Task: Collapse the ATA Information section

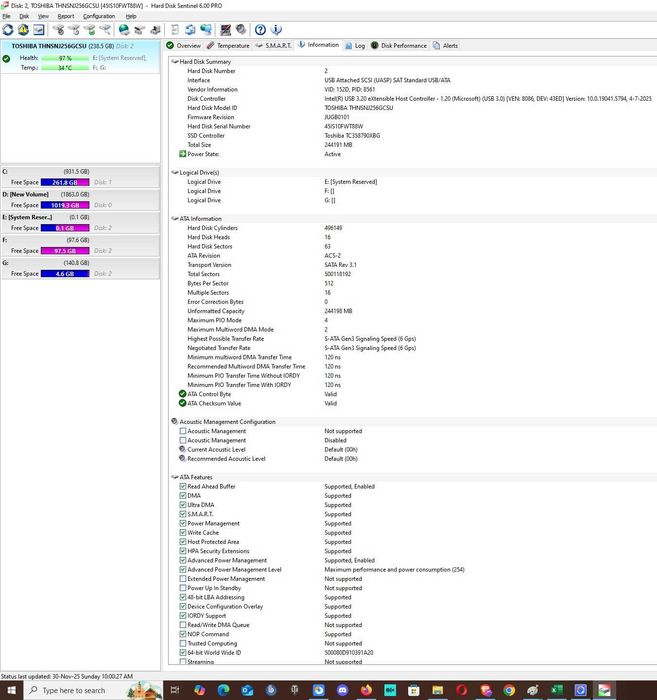Action: tap(175, 219)
